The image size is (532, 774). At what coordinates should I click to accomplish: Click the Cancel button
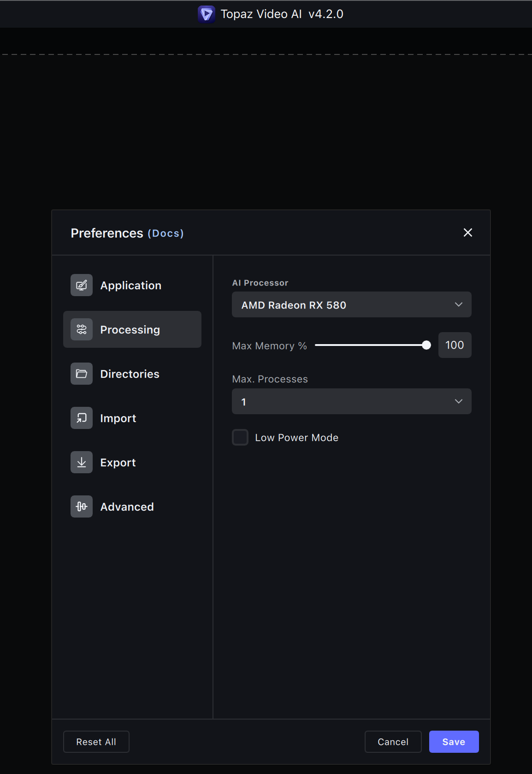coord(393,742)
